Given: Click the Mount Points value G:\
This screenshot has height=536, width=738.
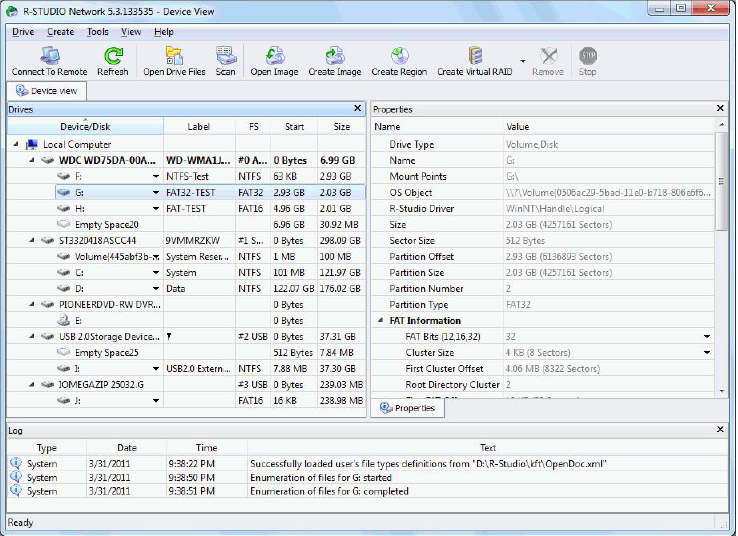Looking at the screenshot, I should pos(512,176).
